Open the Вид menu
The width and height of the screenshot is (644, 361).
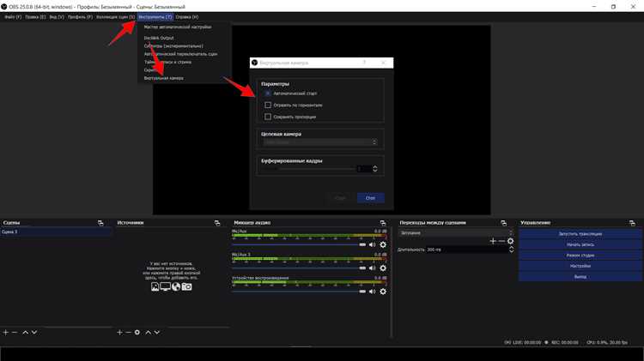click(57, 17)
